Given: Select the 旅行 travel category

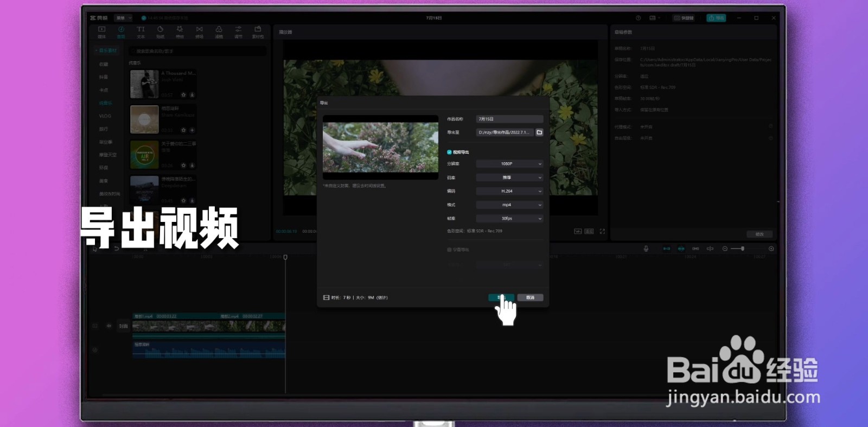Looking at the screenshot, I should [104, 129].
